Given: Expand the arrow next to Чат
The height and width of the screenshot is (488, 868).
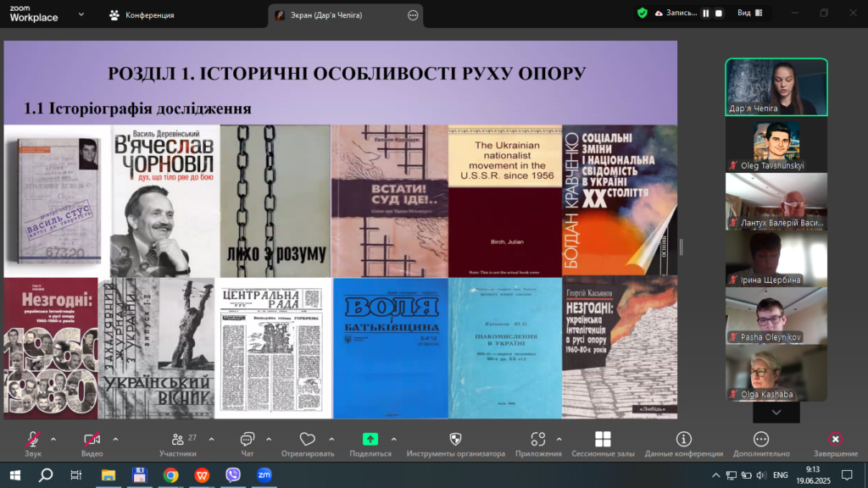Looking at the screenshot, I should coord(269,440).
